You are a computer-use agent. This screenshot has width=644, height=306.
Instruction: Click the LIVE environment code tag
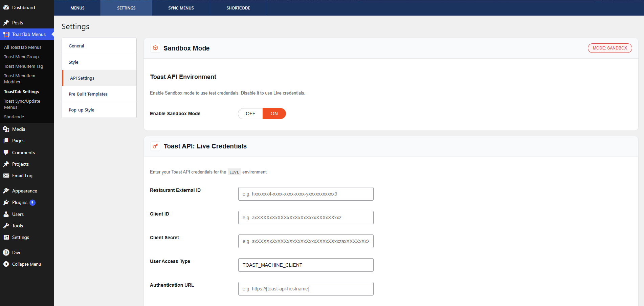coord(234,172)
